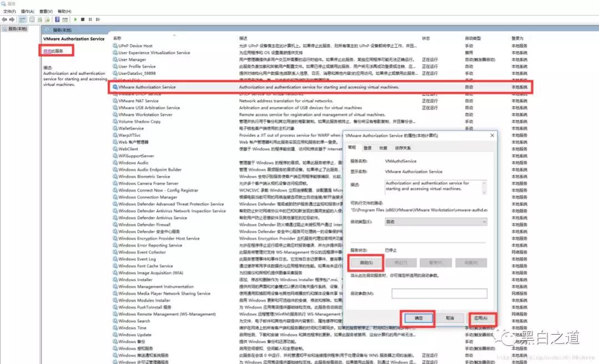Click the gear icon beside UPnP Device Host
Image resolution: width=599 pixels, height=364 pixels.
click(x=115, y=46)
